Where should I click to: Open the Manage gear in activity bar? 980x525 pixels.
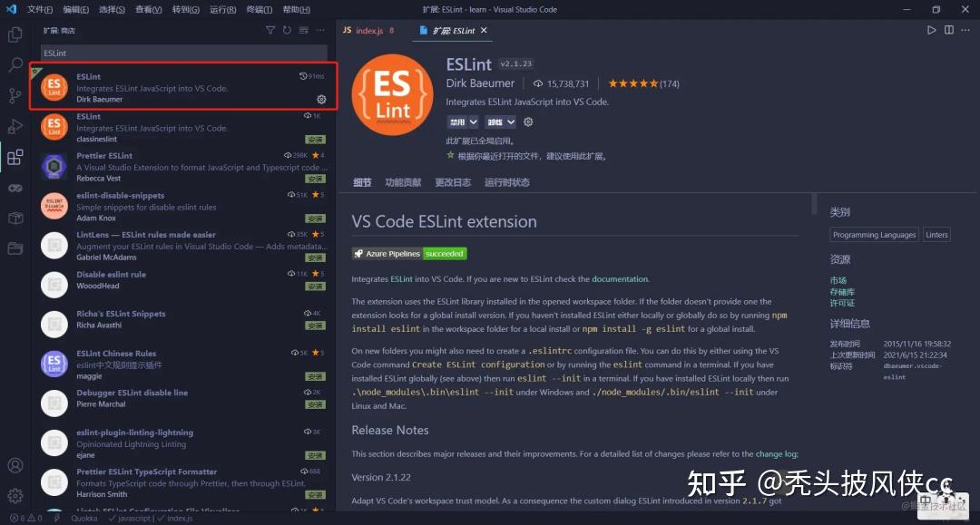[x=15, y=496]
